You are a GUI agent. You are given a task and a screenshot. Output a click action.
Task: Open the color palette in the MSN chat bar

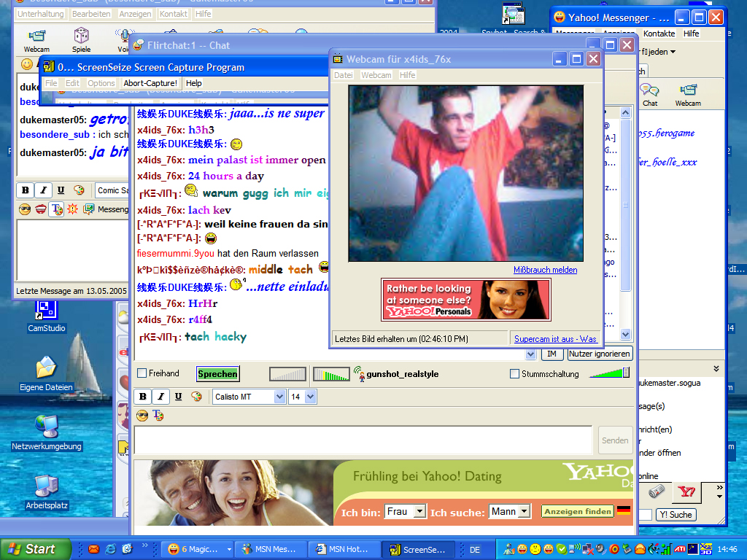(79, 190)
